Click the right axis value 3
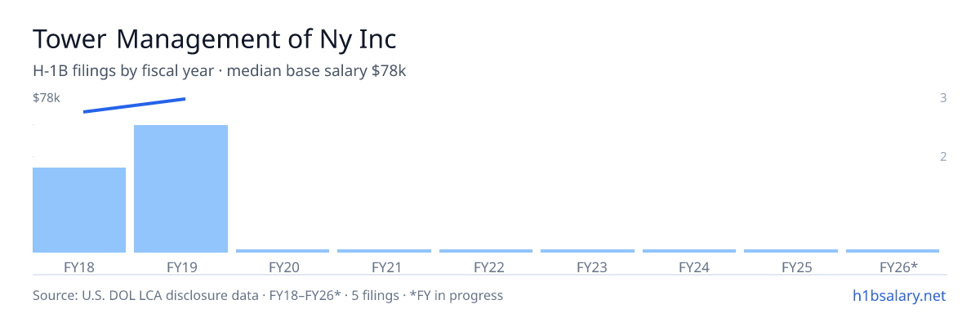The height and width of the screenshot is (327, 980). (943, 98)
